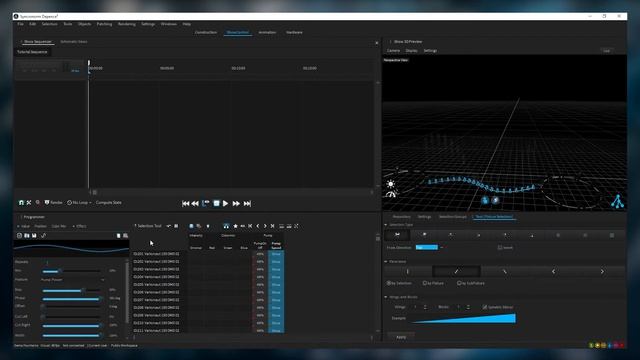Open the Patching menu

coord(104,24)
